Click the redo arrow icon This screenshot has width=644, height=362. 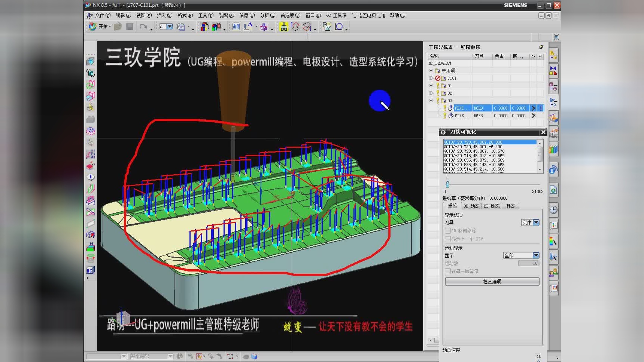click(143, 27)
